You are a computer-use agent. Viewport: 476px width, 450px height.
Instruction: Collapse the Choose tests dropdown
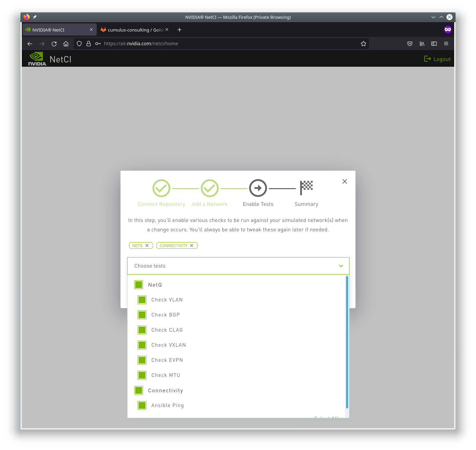[x=341, y=266]
